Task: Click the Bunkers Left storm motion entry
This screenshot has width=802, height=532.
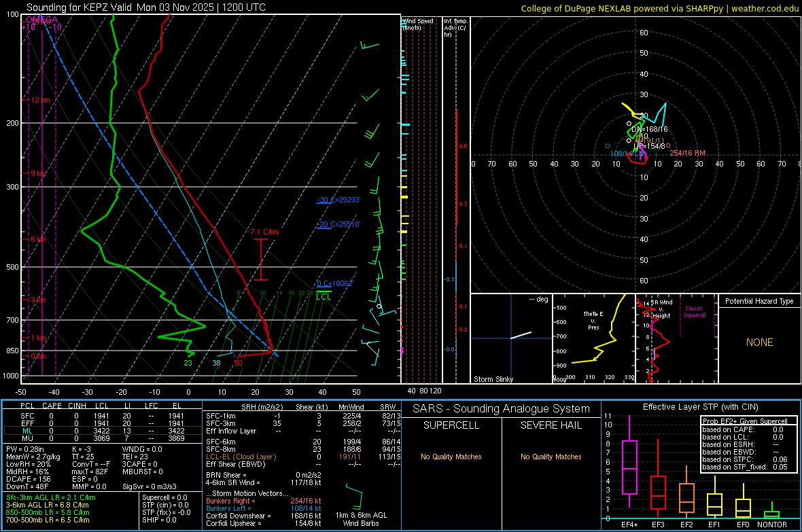Action: click(x=264, y=508)
